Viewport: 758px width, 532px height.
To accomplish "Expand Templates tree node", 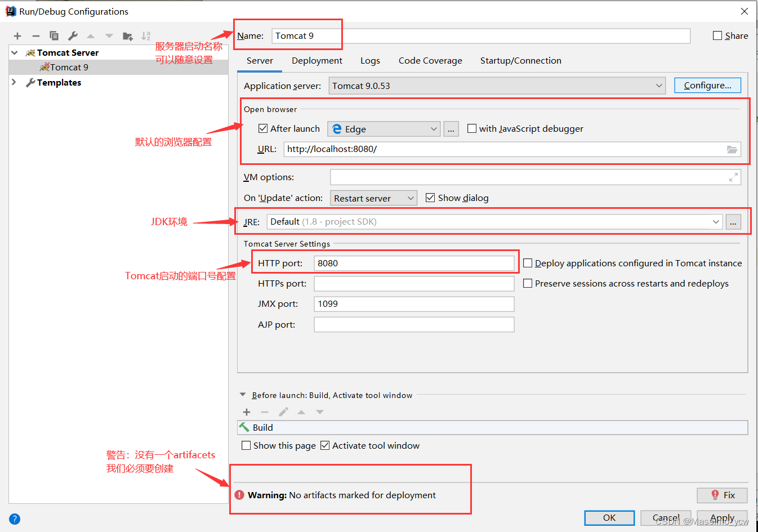I will point(15,82).
